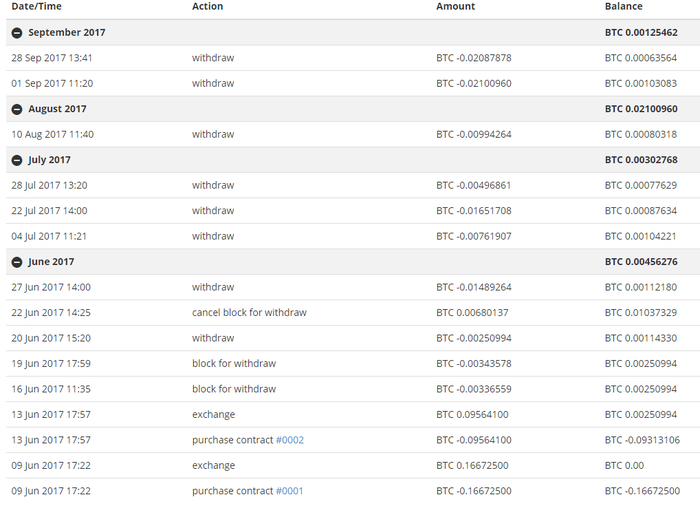Select the 19 Jun block for withdraw row
This screenshot has width=700, height=506.
point(353,364)
